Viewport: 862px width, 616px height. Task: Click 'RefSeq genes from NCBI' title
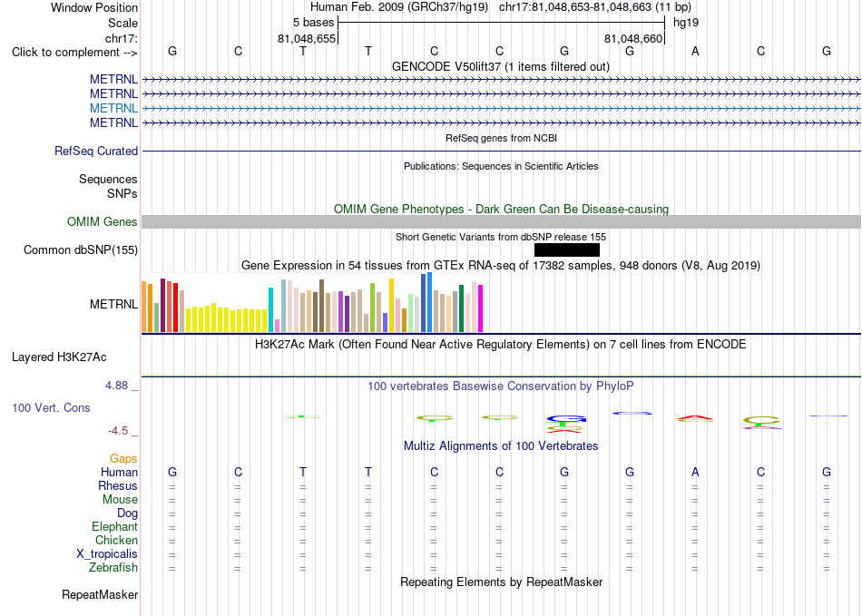[502, 138]
